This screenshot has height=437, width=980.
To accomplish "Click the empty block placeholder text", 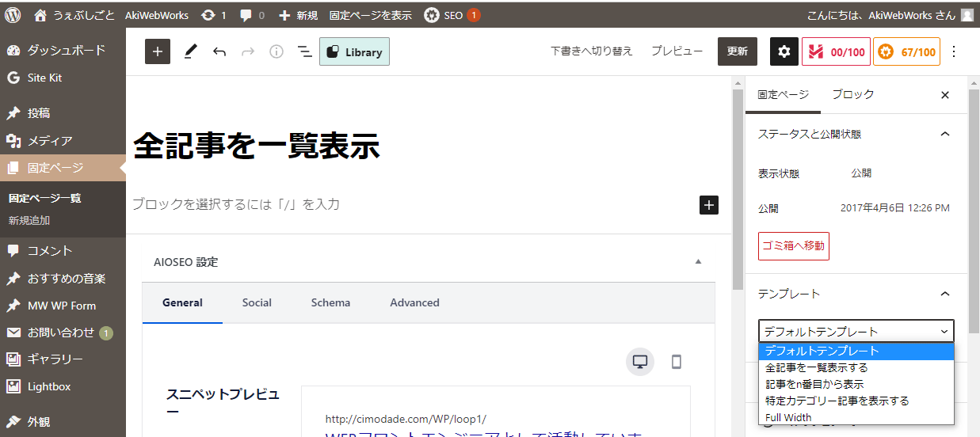I will pyautogui.click(x=236, y=204).
